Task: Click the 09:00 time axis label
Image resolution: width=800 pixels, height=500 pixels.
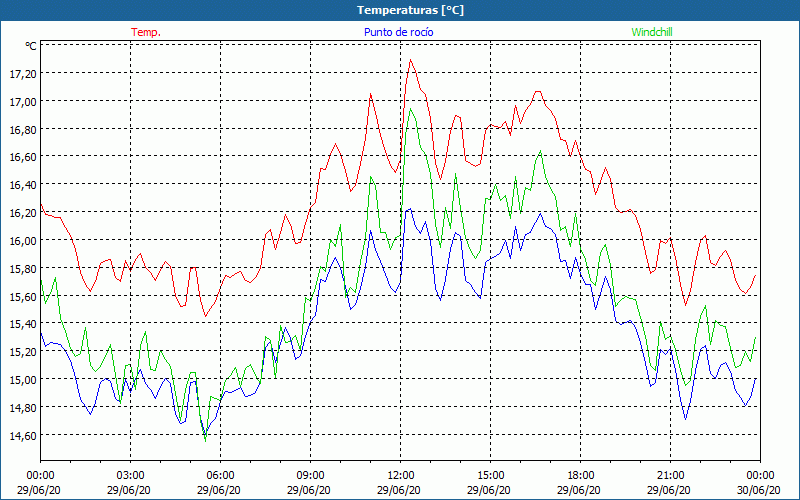Action: pos(311,476)
